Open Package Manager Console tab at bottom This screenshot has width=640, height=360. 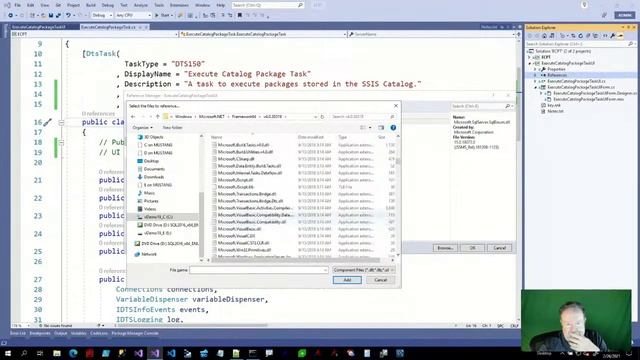coord(135,333)
